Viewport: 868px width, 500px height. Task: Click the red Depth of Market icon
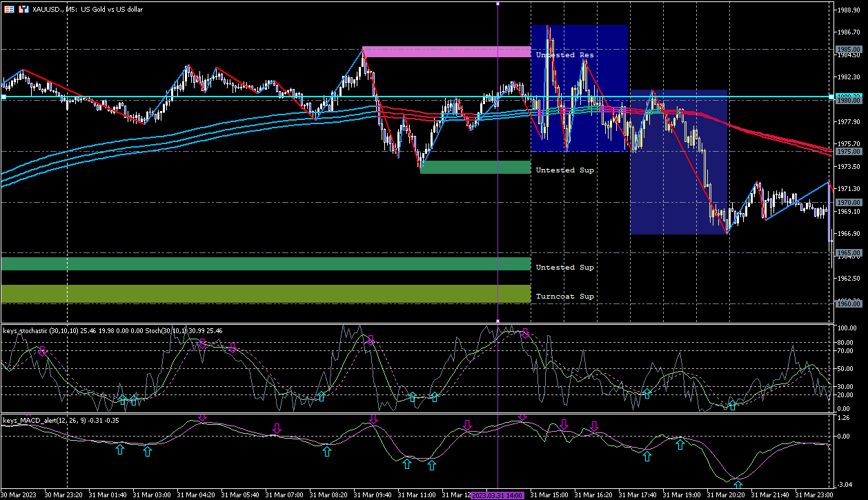[8, 9]
